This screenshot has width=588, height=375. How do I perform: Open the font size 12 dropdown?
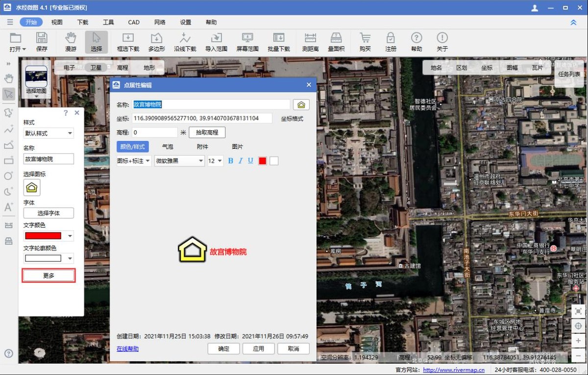[x=216, y=161]
